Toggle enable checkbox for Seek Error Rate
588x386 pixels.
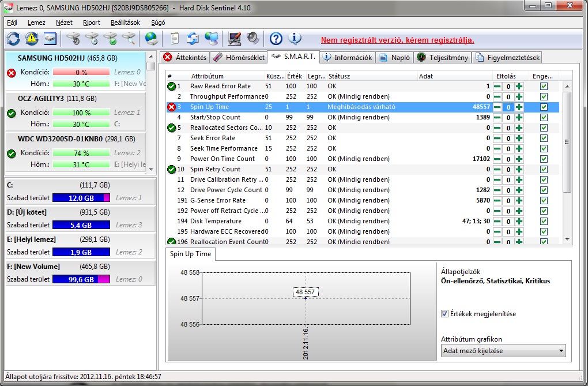tap(544, 138)
